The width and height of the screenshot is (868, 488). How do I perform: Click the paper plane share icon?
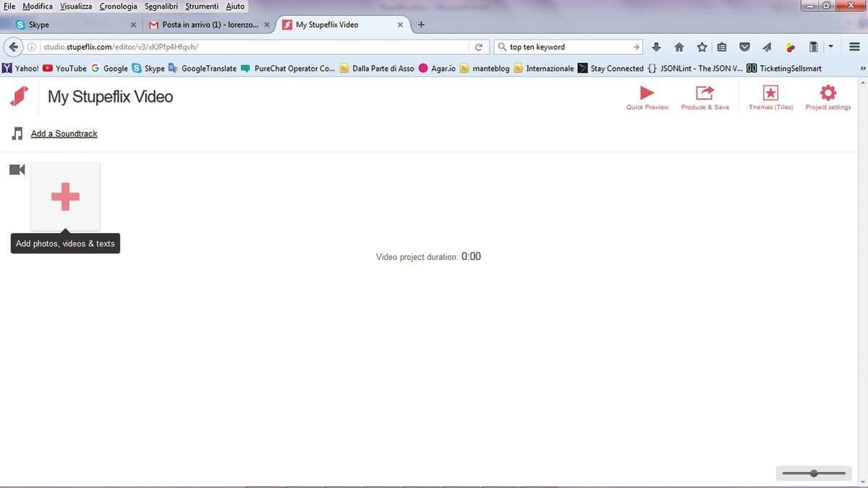[x=767, y=47]
